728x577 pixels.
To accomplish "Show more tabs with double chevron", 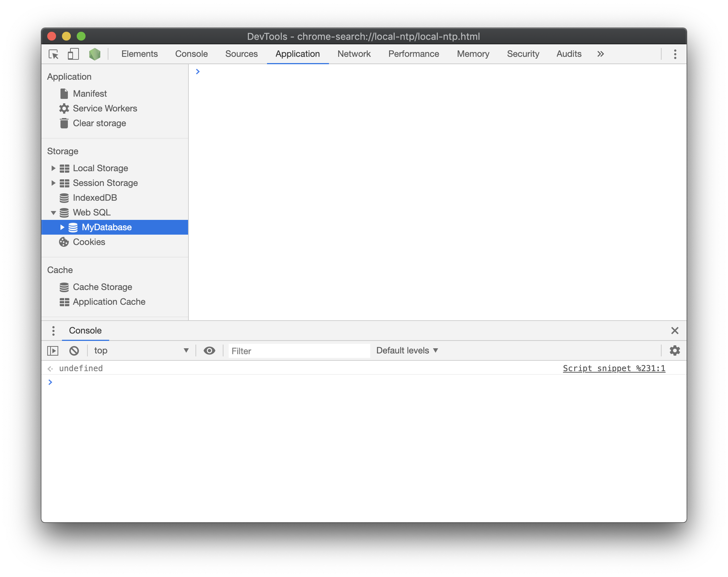I will tap(600, 54).
